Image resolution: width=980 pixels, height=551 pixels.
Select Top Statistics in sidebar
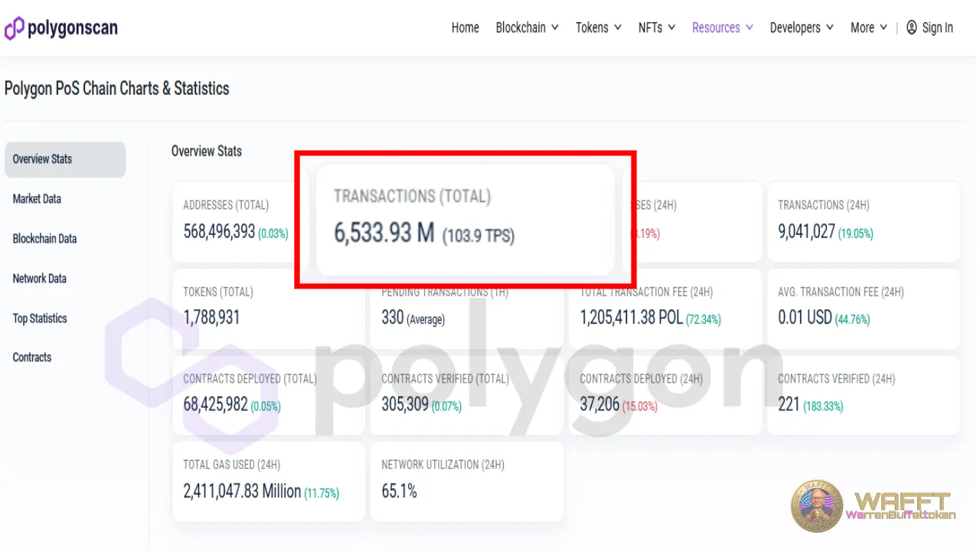click(x=40, y=318)
